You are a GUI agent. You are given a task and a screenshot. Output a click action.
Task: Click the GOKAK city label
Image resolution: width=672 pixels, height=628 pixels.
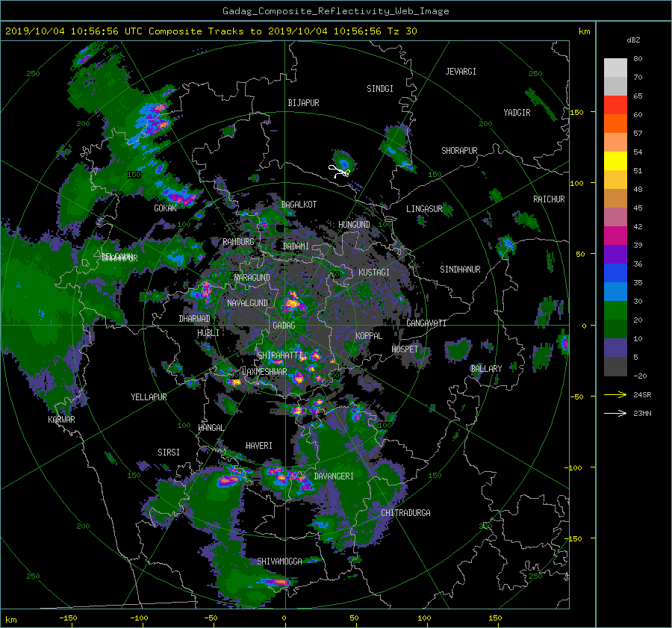coord(165,208)
